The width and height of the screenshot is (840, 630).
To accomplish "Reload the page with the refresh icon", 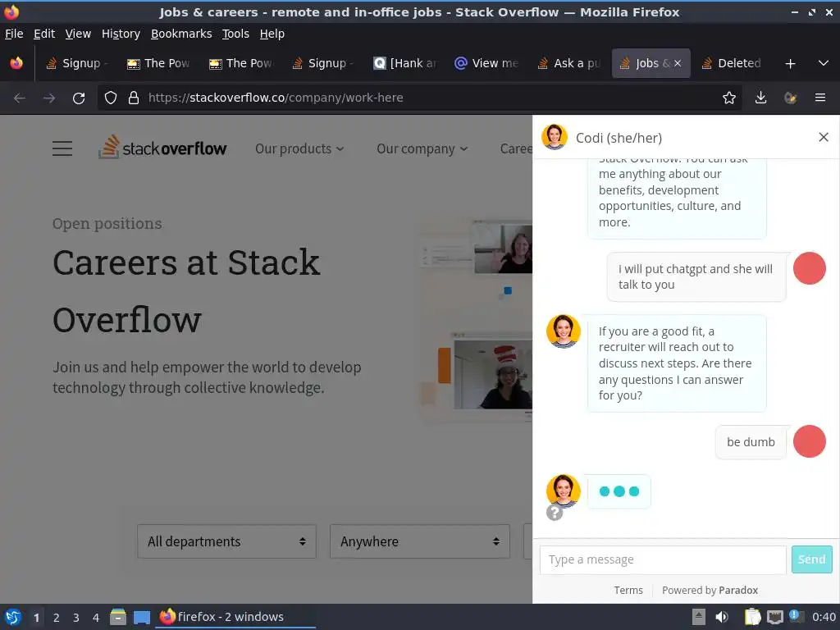I will 79,98.
